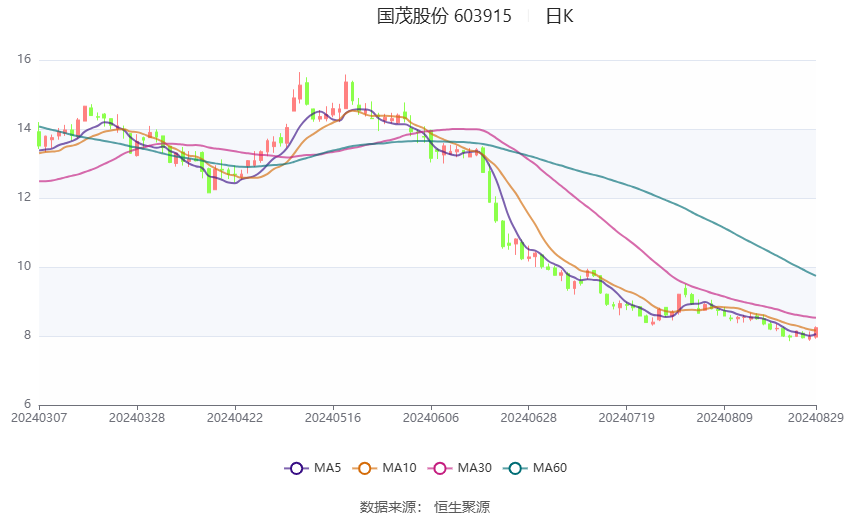Hide the MA60 series via its label

click(550, 468)
